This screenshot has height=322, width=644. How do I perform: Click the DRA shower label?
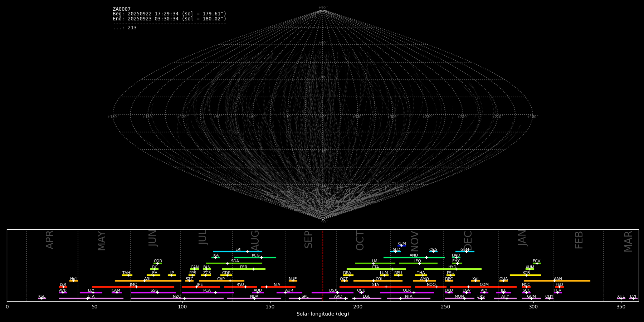pos(347,273)
